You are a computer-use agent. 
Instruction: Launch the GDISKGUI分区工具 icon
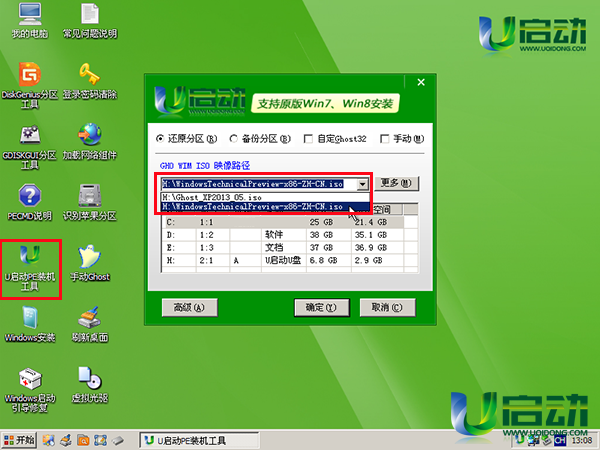tap(30, 147)
